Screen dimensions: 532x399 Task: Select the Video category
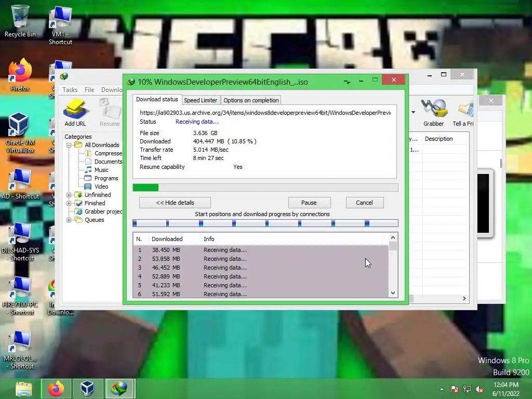point(97,187)
